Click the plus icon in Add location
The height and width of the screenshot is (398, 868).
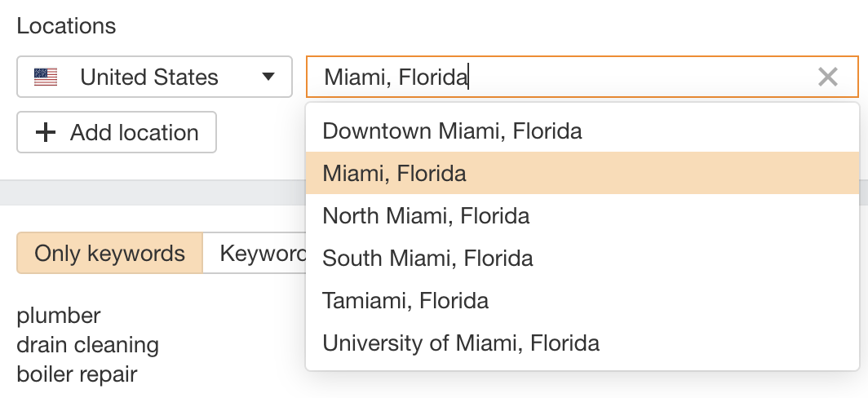tap(46, 132)
